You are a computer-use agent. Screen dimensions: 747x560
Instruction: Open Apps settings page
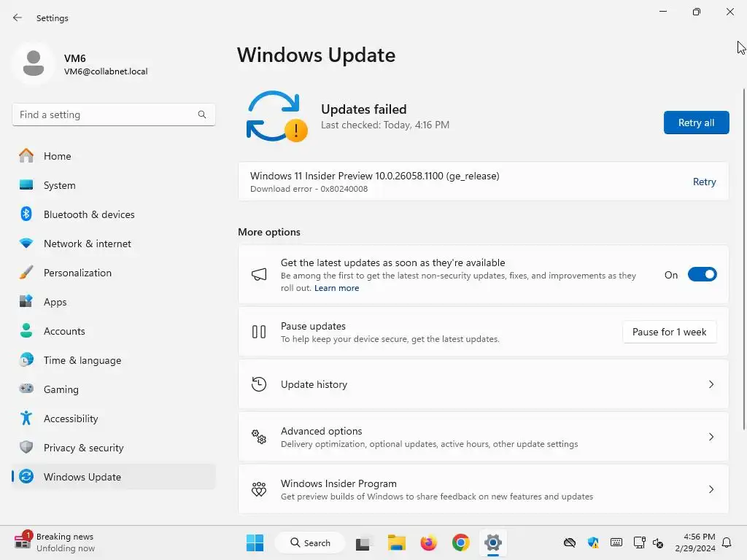(113, 301)
